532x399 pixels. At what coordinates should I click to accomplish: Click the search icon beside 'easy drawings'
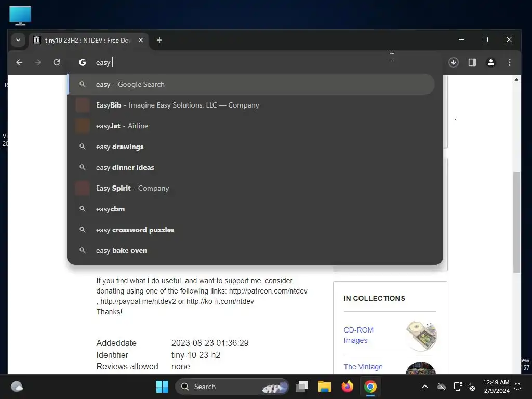tap(83, 147)
